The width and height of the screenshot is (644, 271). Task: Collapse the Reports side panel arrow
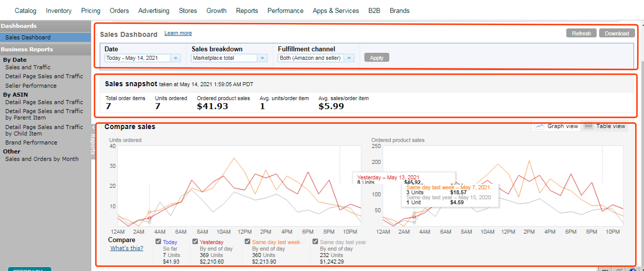(x=93, y=128)
